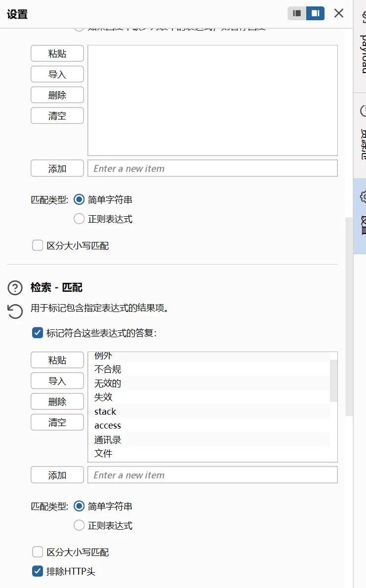Click the gear icon on the settings side tab
The image size is (366, 588).
coord(363,196)
